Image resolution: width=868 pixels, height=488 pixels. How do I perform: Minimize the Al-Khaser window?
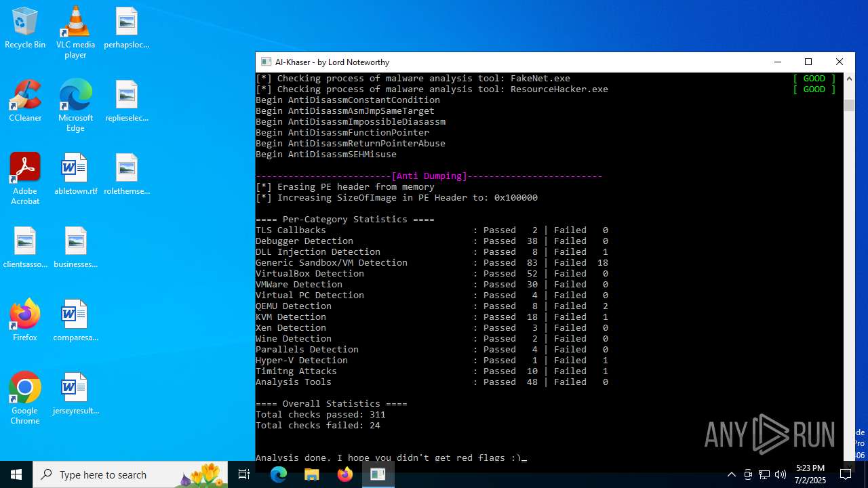[778, 62]
